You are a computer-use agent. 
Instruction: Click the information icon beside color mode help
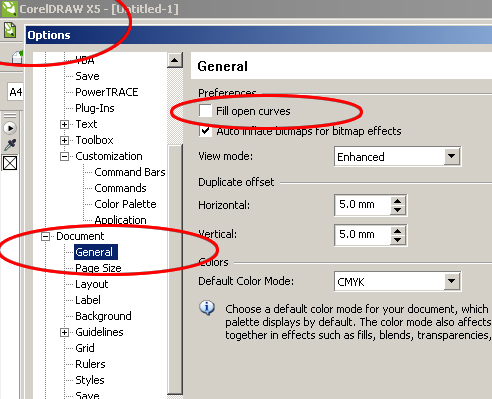pyautogui.click(x=207, y=308)
